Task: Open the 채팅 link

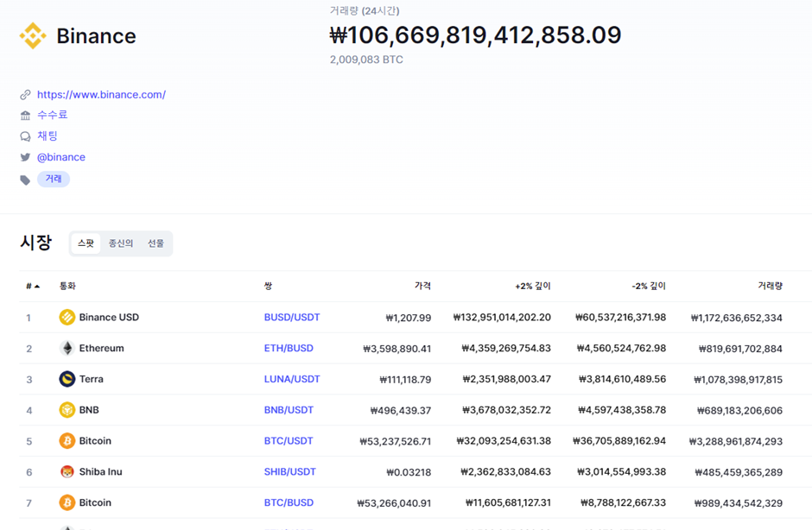Action: coord(48,136)
